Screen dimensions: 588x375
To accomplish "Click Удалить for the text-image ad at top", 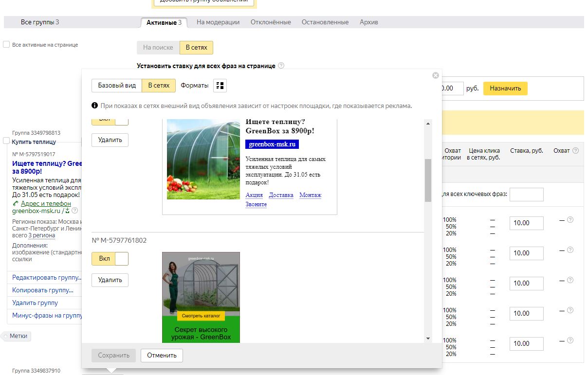I will tap(110, 140).
